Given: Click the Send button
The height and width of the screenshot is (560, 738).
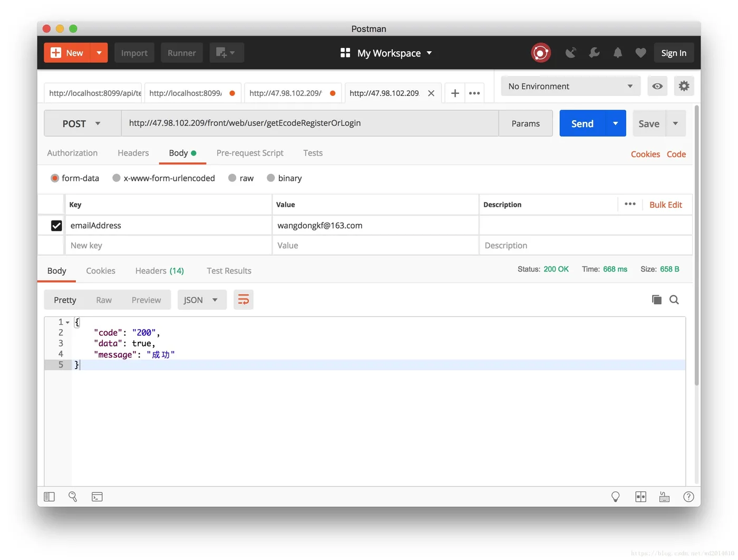Looking at the screenshot, I should click(x=582, y=123).
